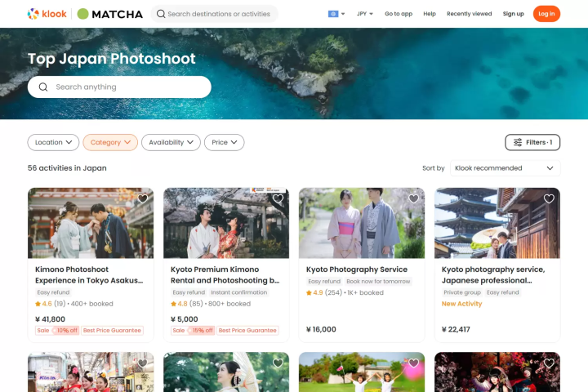This screenshot has width=588, height=392.
Task: Click the Filters sliders icon button
Action: 532,142
